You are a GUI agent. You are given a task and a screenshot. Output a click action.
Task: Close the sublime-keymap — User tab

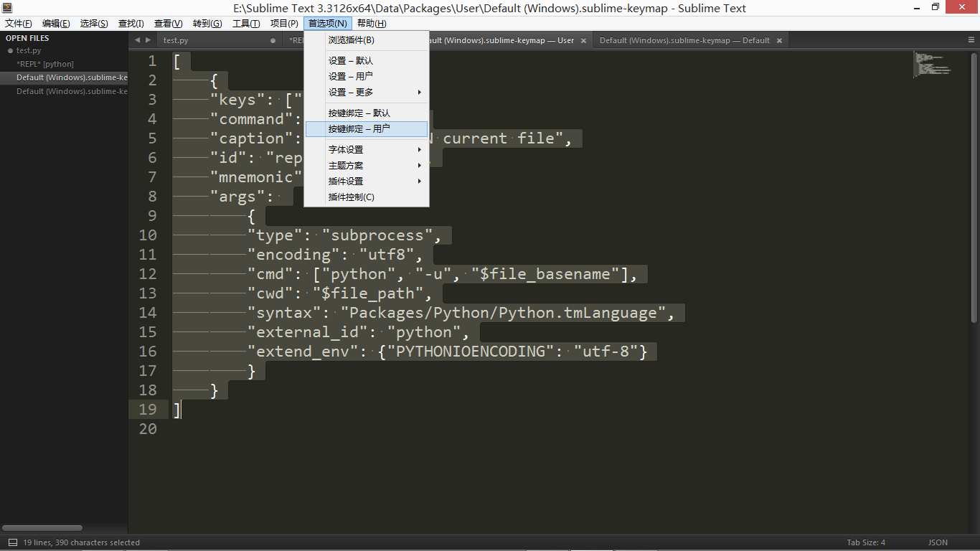tap(584, 41)
